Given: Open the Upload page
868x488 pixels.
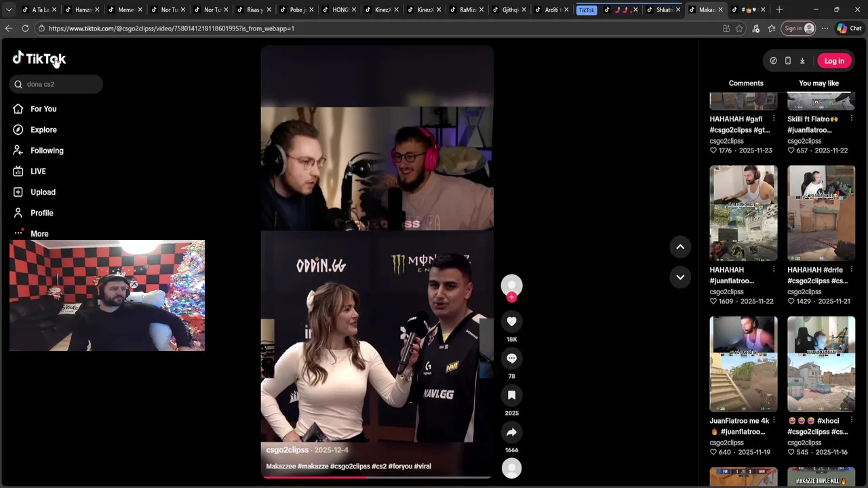Looking at the screenshot, I should click(x=43, y=192).
